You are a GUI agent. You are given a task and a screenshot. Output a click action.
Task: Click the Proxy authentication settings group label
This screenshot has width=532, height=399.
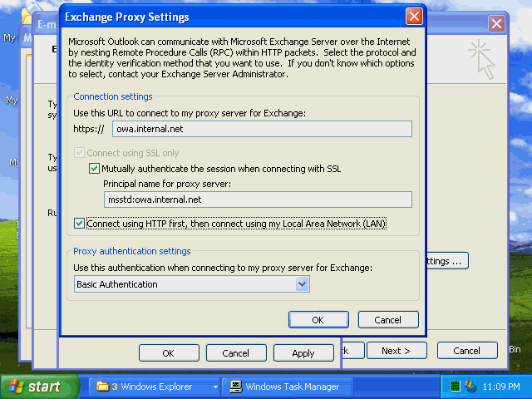pyautogui.click(x=132, y=251)
